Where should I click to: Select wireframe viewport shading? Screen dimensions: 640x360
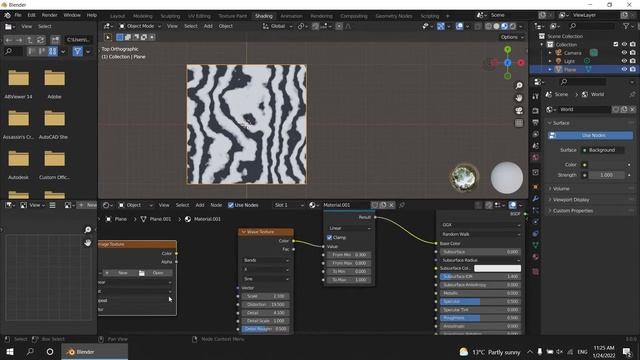(x=488, y=26)
